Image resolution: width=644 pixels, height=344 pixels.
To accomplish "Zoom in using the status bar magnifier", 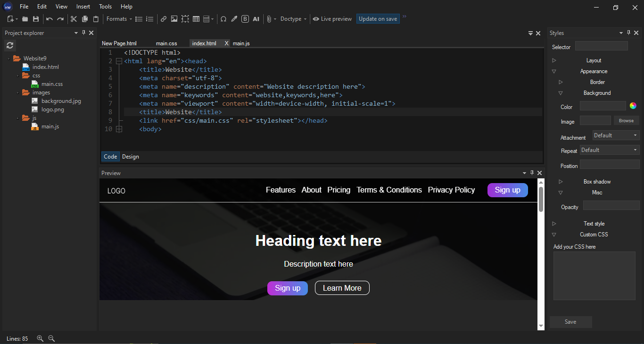I will [x=40, y=338].
